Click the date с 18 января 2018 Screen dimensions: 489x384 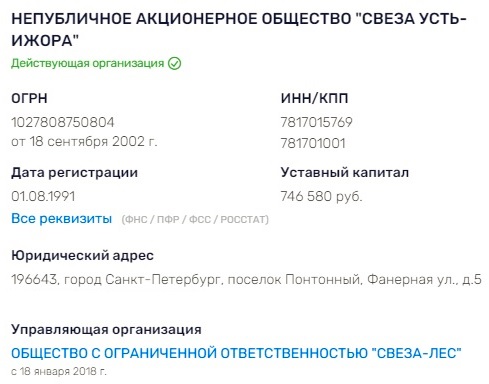(59, 371)
